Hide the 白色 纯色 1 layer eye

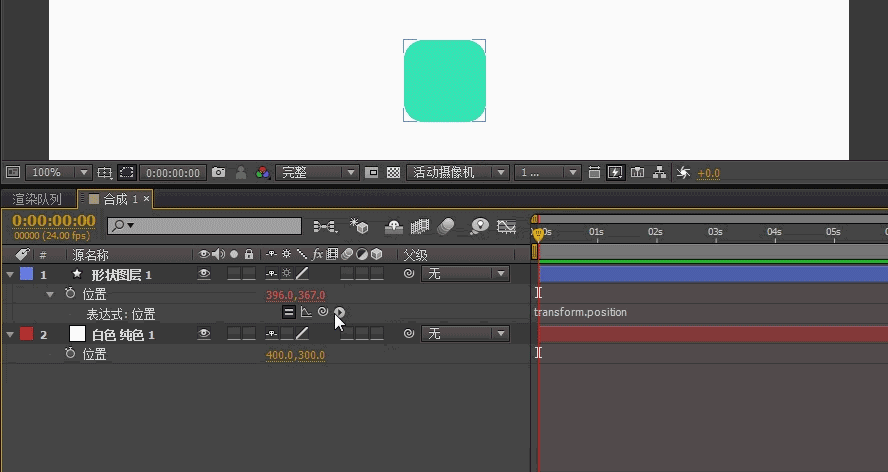(204, 334)
